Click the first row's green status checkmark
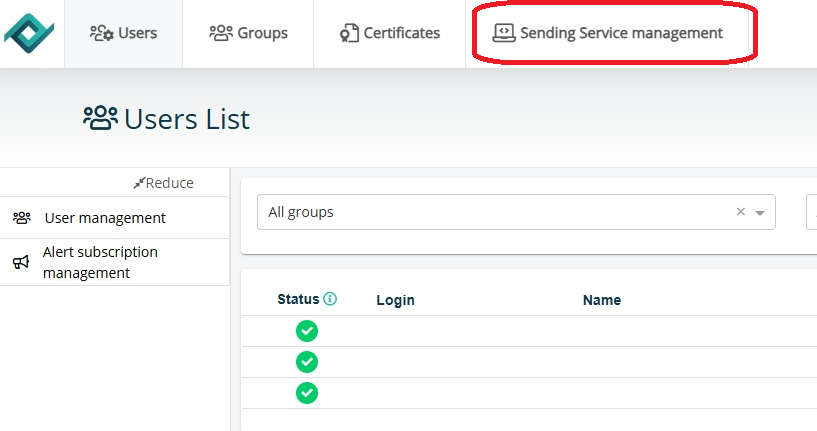 pyautogui.click(x=307, y=331)
